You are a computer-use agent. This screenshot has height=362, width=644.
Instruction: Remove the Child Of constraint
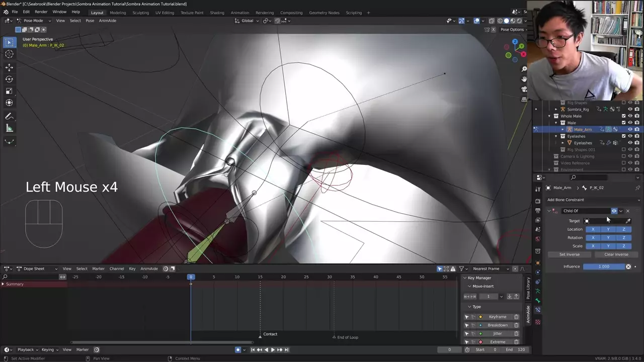[628, 211]
